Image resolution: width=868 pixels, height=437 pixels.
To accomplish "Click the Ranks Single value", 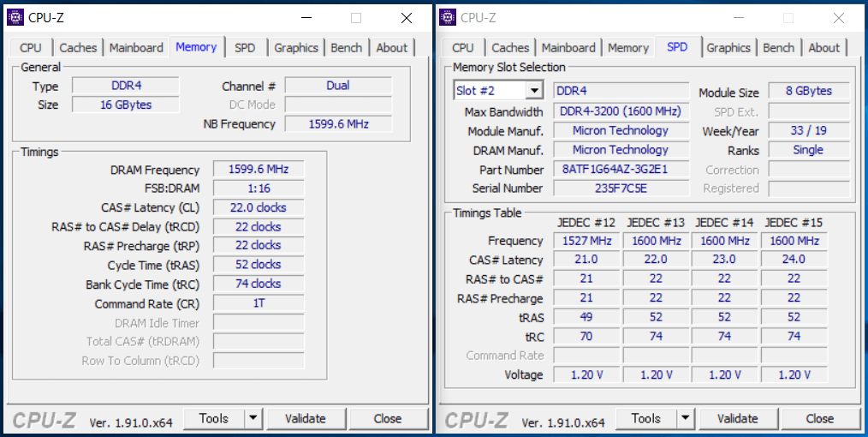I will (x=809, y=150).
